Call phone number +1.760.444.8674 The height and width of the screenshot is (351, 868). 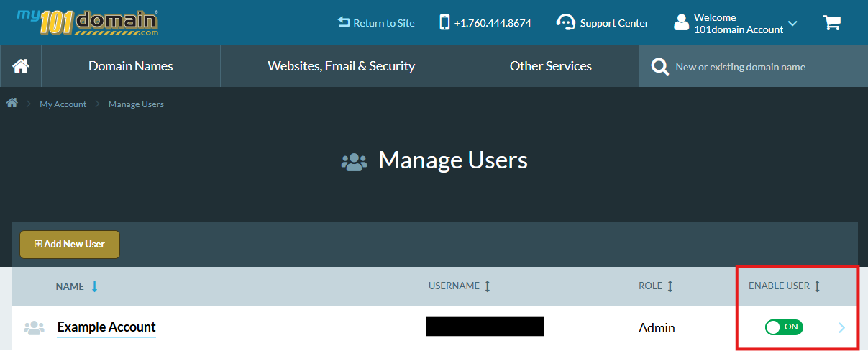[493, 23]
